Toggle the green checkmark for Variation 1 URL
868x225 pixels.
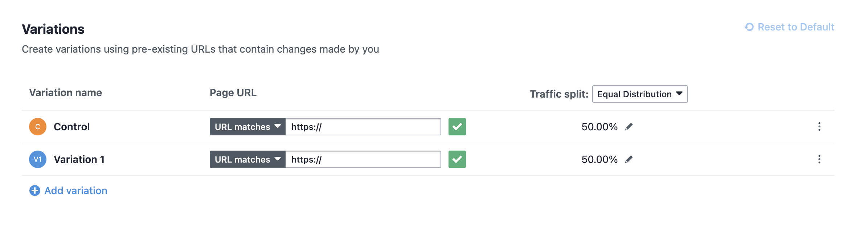click(457, 159)
